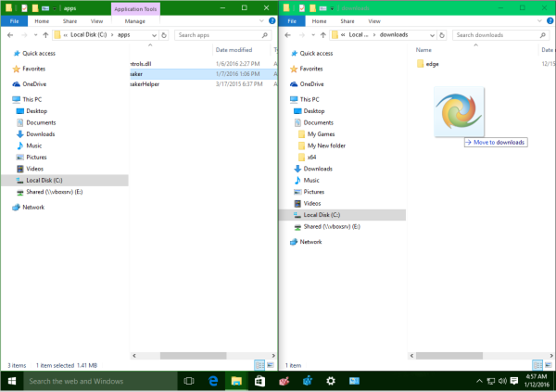Viewport: 556px width, 392px height.
Task: Click the taskbar Search the web box
Action: point(100,381)
